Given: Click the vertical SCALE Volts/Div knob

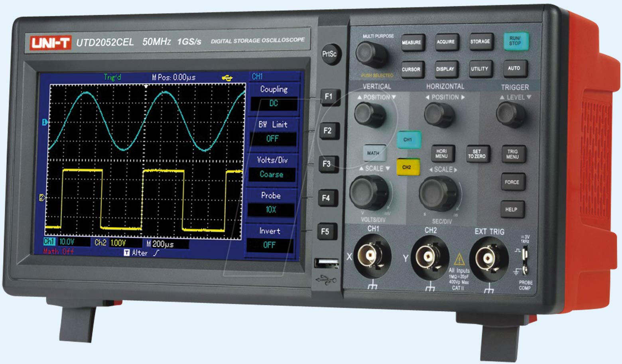Looking at the screenshot, I should click(x=369, y=193).
